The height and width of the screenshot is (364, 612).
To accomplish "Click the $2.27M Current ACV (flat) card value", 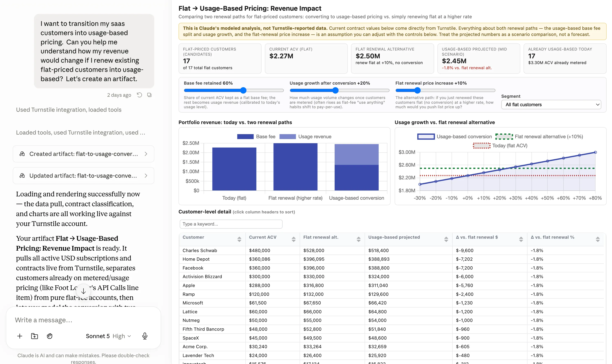I will (x=281, y=56).
